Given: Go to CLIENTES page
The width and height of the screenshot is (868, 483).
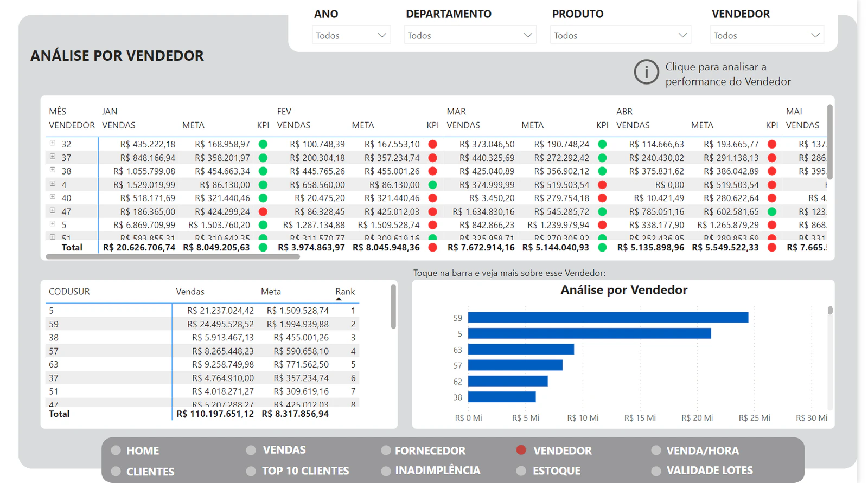Looking at the screenshot, I should (150, 472).
